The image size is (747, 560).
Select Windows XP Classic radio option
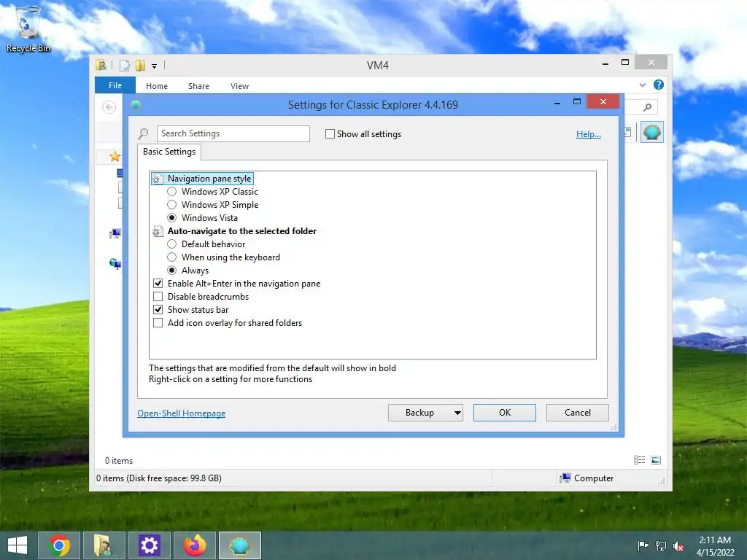(172, 192)
